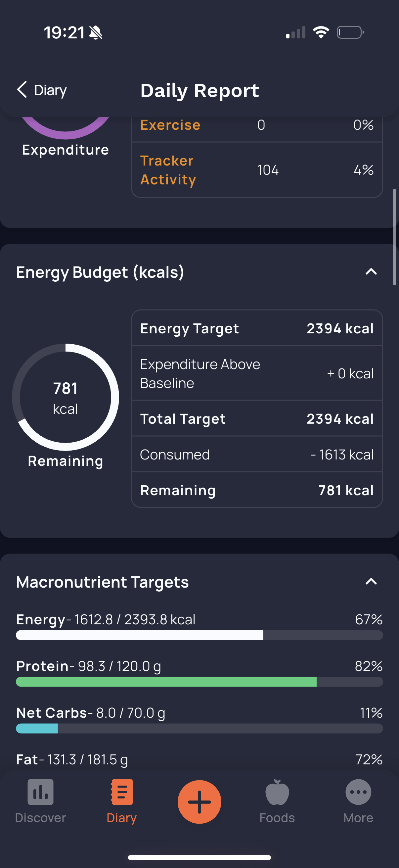The image size is (399, 868).
Task: Tap the back chevron beside Diary
Action: click(22, 90)
